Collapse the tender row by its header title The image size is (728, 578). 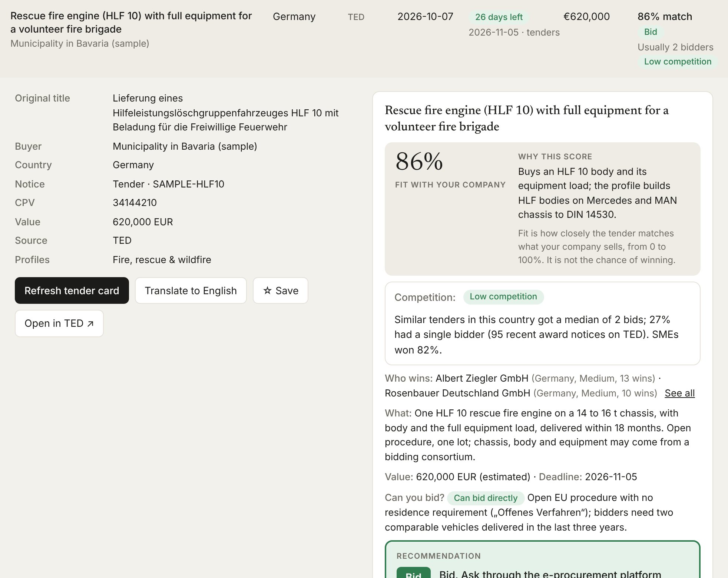coord(131,23)
